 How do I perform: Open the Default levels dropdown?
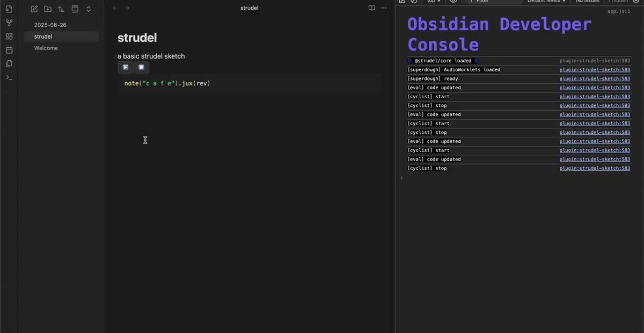click(546, 2)
